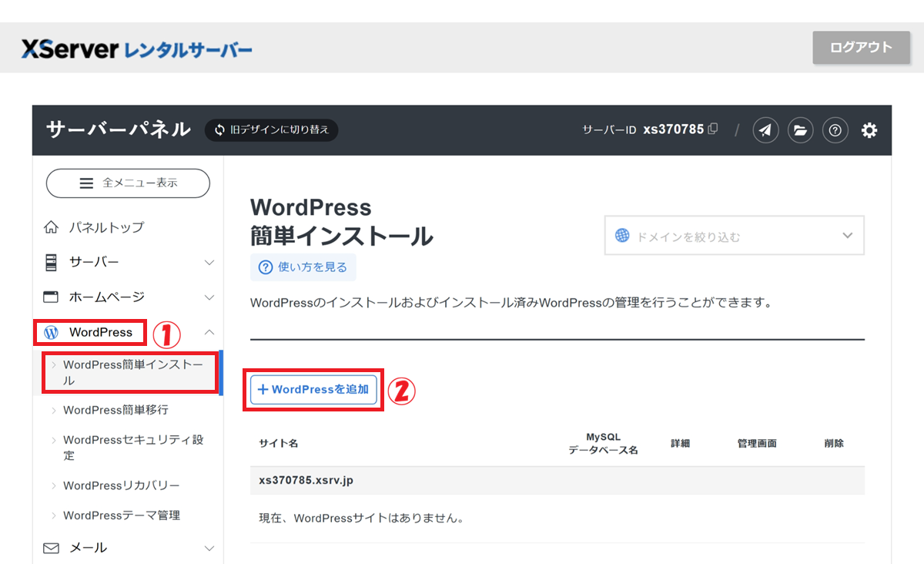Click the home icon beside パネルトップ
This screenshot has height=564, width=924.
click(51, 227)
